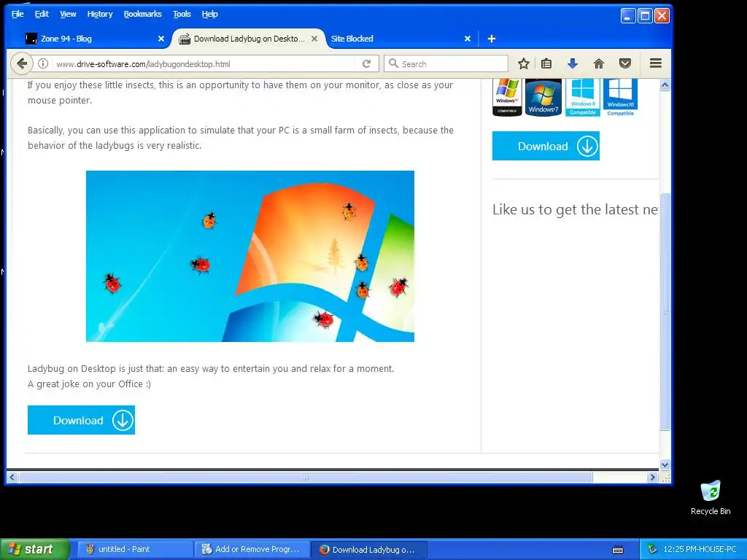Reload the page with the refresh icon
This screenshot has width=747, height=560.
click(366, 64)
